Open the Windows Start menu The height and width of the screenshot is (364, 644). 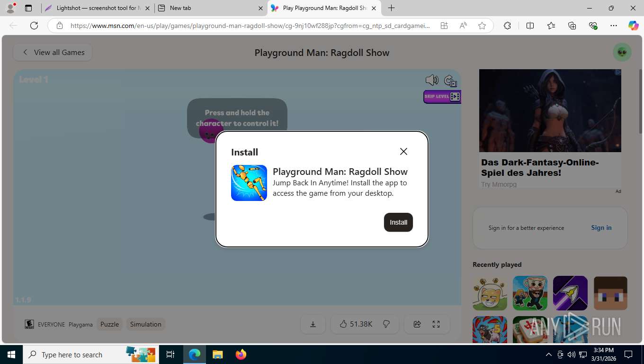[x=11, y=355]
